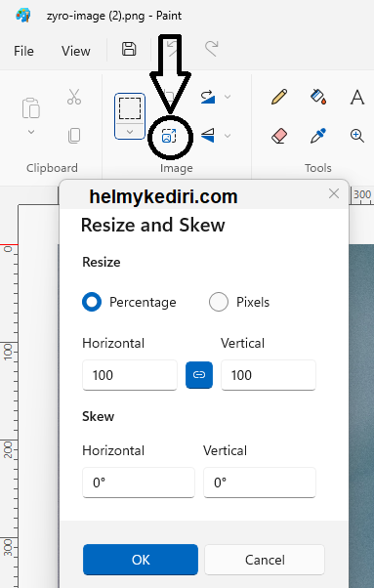
Task: Click the Flip icon
Action: coord(208,136)
